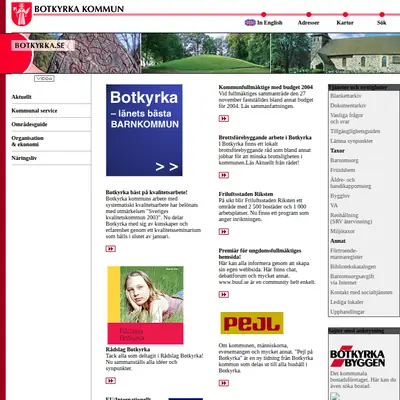
Task: Click headline Brottsförebyggande arbete i Botkyrka
Action: (265, 138)
